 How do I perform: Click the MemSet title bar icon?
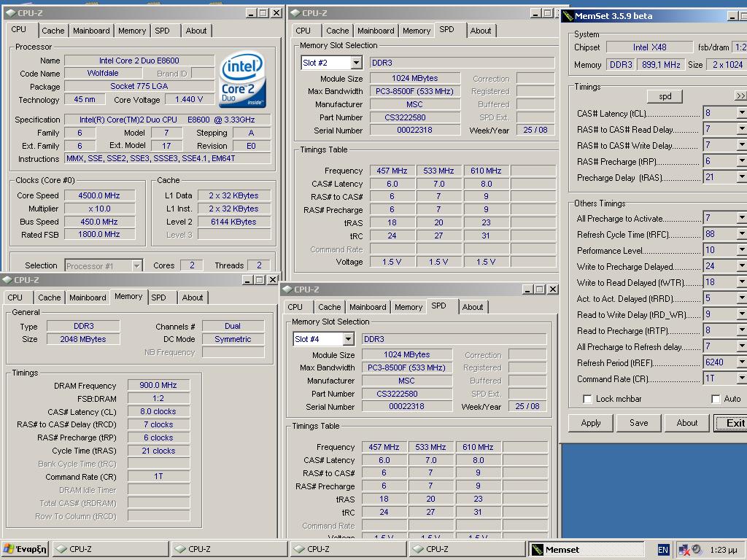click(x=568, y=16)
